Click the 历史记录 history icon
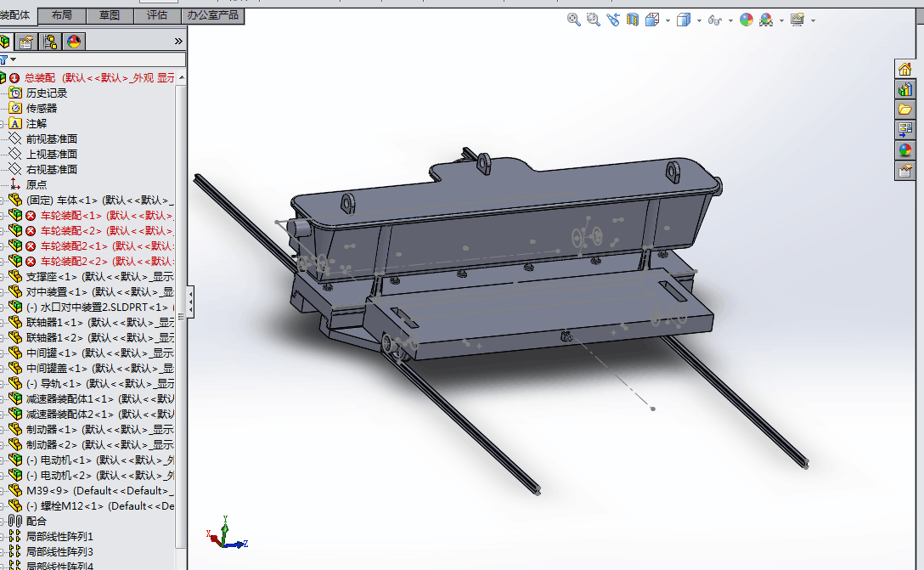 pos(16,93)
